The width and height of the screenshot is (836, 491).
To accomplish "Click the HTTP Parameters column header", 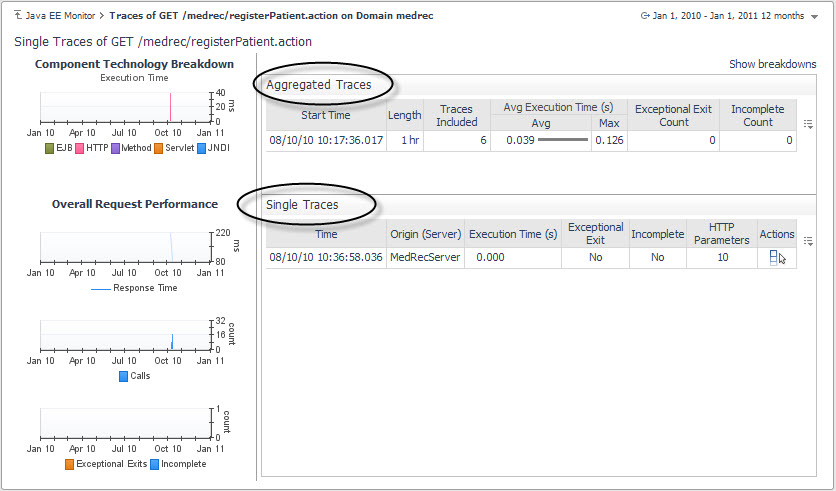I will click(721, 234).
